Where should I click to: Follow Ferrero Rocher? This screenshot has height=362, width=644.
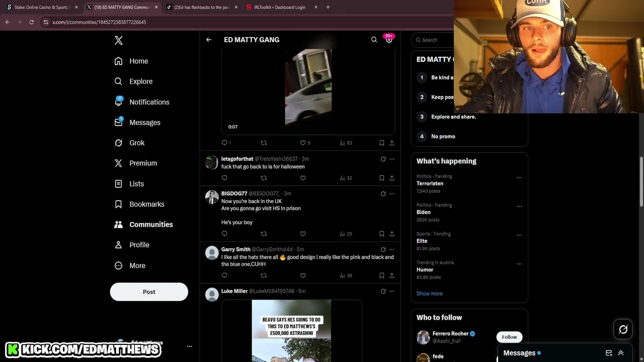click(x=509, y=337)
